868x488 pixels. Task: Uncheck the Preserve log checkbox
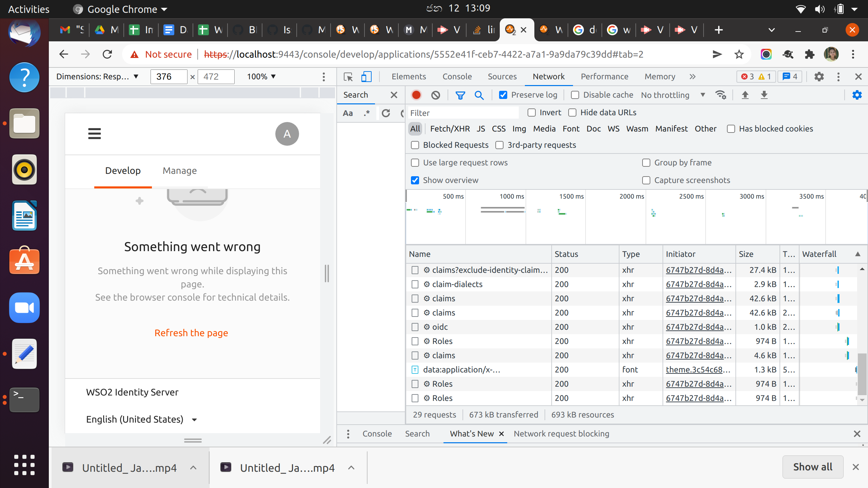(x=503, y=95)
